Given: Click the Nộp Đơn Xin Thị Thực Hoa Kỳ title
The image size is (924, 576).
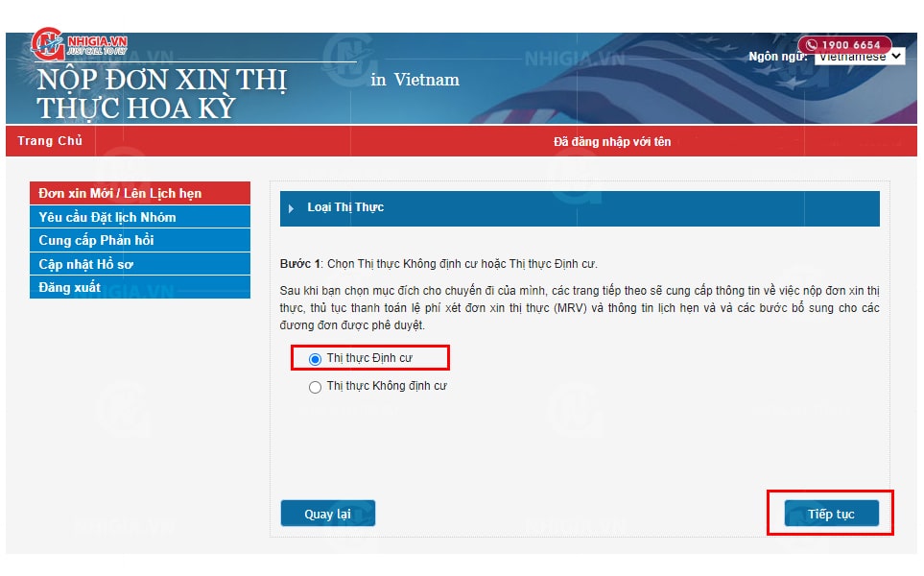Looking at the screenshot, I should [161, 93].
